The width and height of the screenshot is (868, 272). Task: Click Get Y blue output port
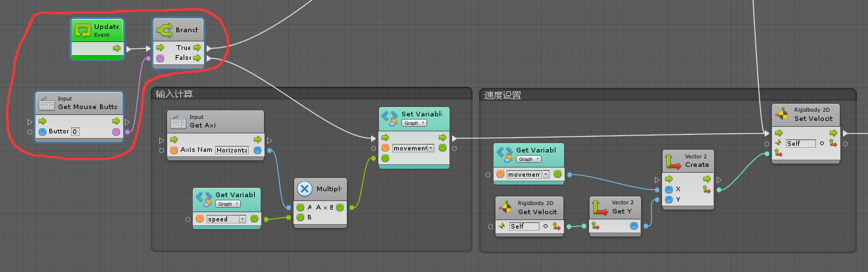634,226
